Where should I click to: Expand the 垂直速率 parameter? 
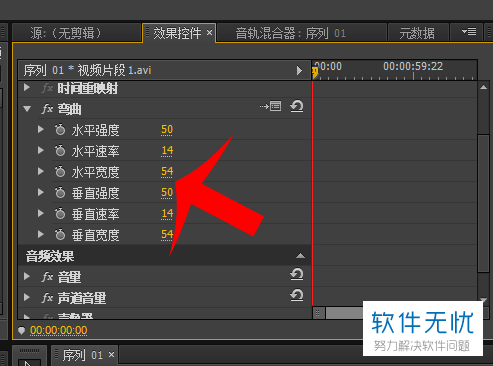pyautogui.click(x=41, y=213)
